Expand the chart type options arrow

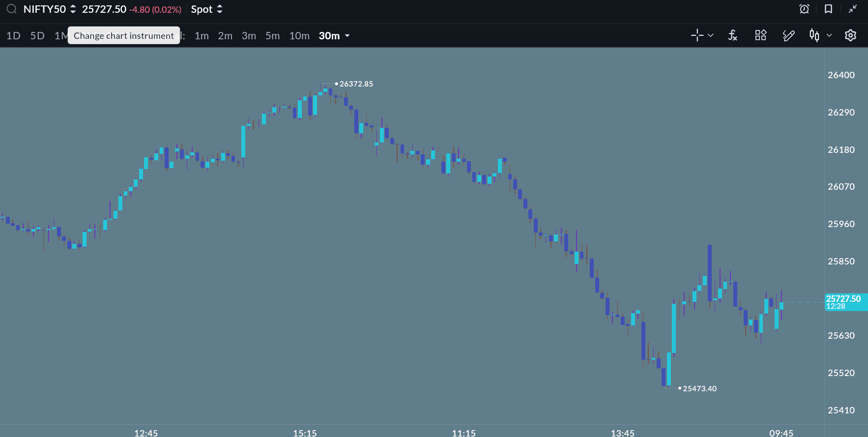click(x=829, y=35)
